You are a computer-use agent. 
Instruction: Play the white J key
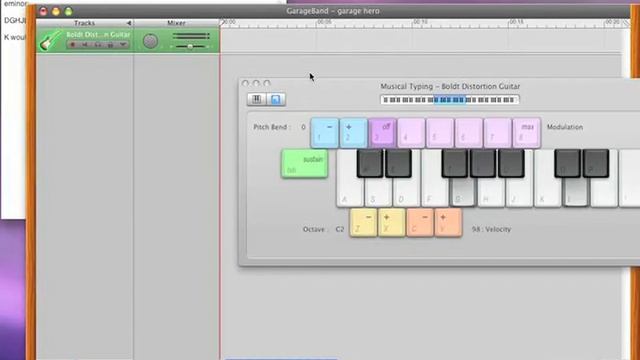519,193
